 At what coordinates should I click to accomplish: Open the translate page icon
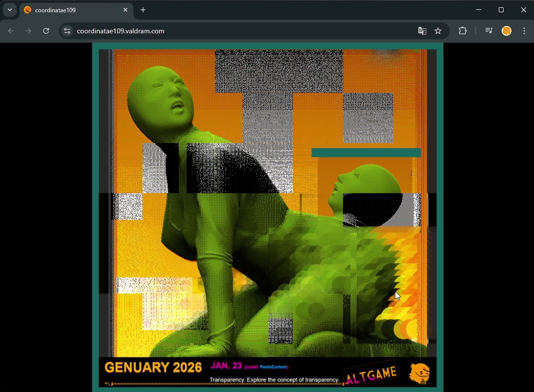click(422, 31)
